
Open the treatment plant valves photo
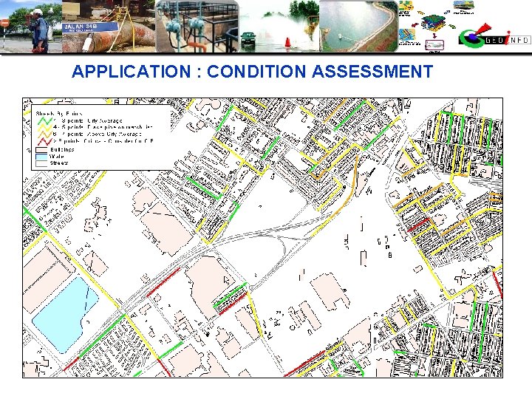pos(197,27)
